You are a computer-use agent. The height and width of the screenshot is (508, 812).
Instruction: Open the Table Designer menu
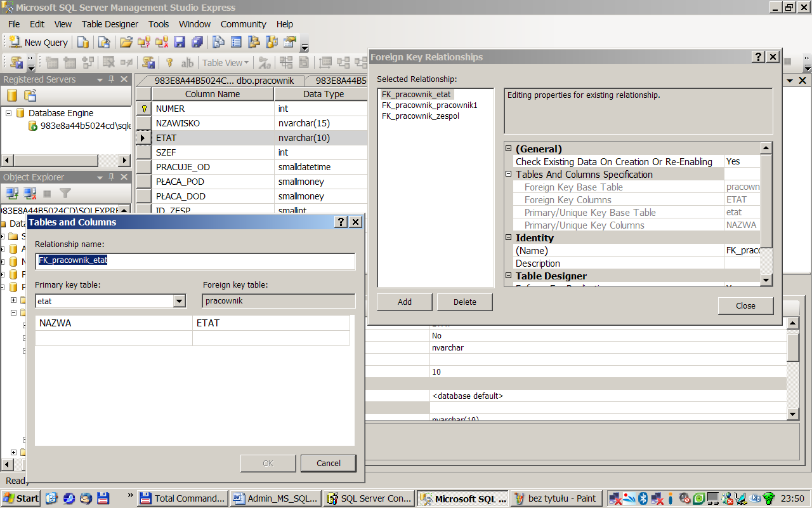coord(110,24)
